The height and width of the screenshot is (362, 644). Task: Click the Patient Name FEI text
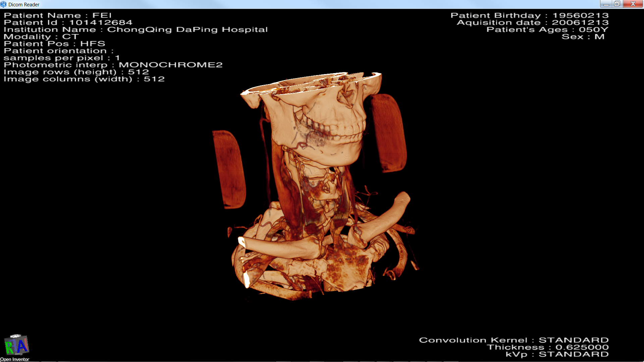(58, 15)
